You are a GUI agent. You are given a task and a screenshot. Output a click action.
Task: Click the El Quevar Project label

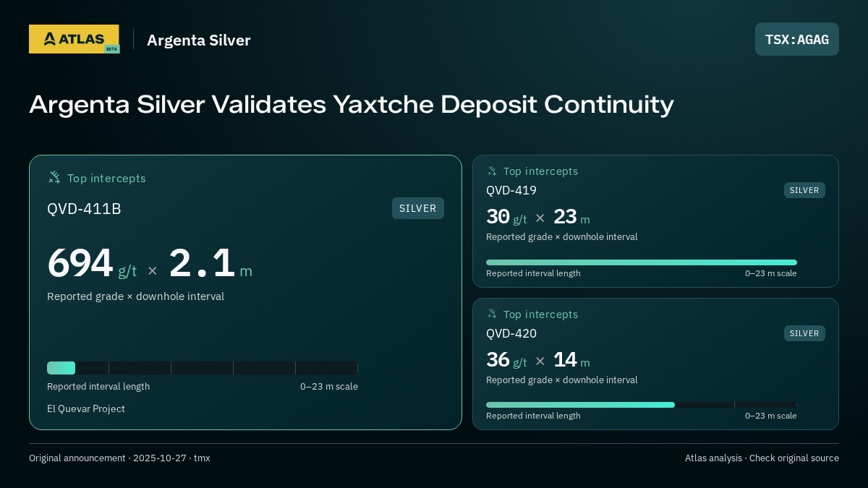click(x=86, y=408)
